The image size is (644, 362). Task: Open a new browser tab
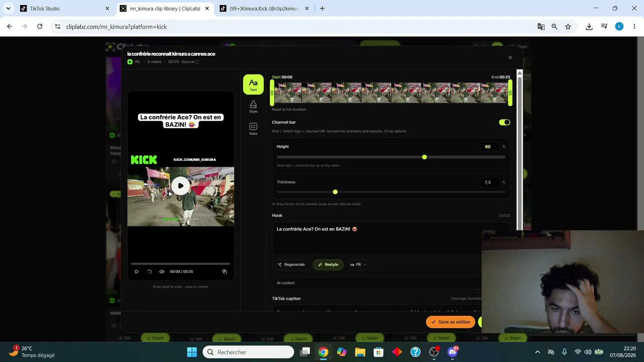pyautogui.click(x=322, y=9)
